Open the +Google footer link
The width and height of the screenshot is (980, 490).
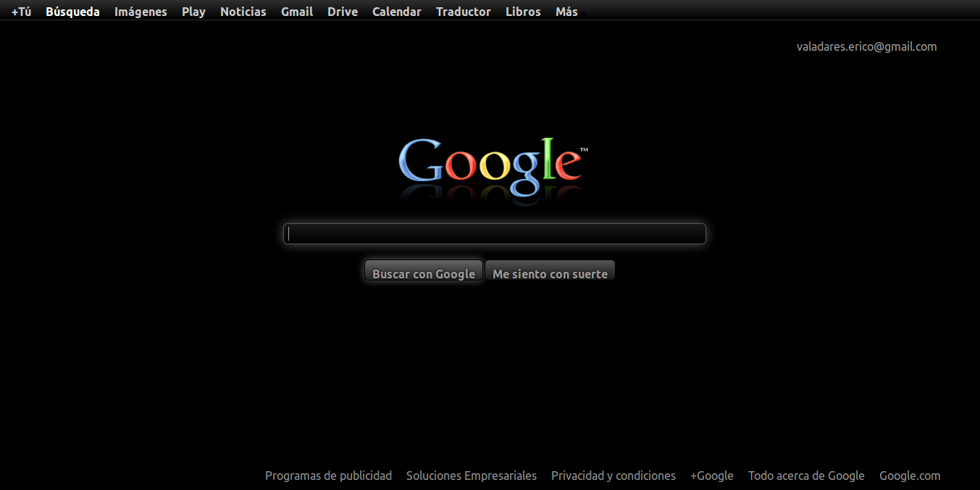point(712,476)
